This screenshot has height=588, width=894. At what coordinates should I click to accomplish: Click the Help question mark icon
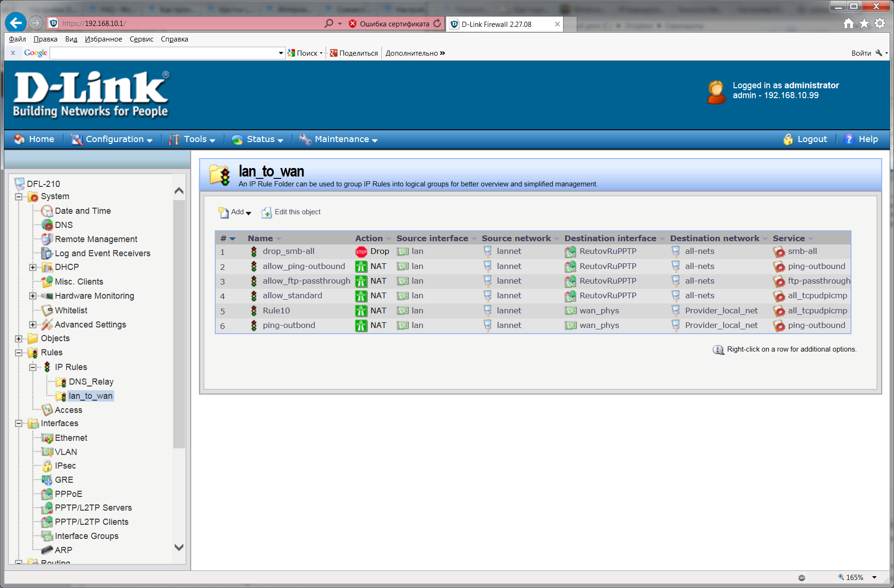pyautogui.click(x=849, y=139)
